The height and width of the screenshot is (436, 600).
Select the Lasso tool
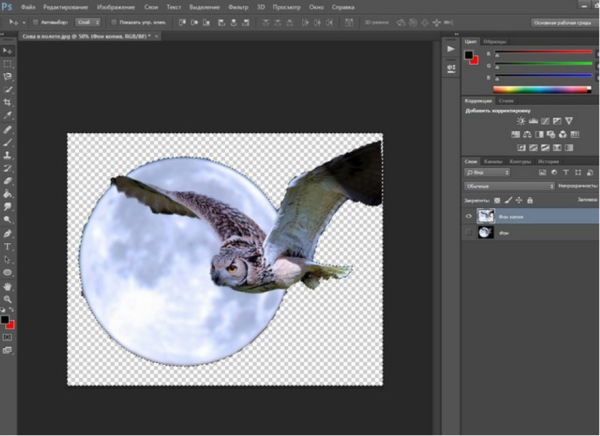pos(8,76)
